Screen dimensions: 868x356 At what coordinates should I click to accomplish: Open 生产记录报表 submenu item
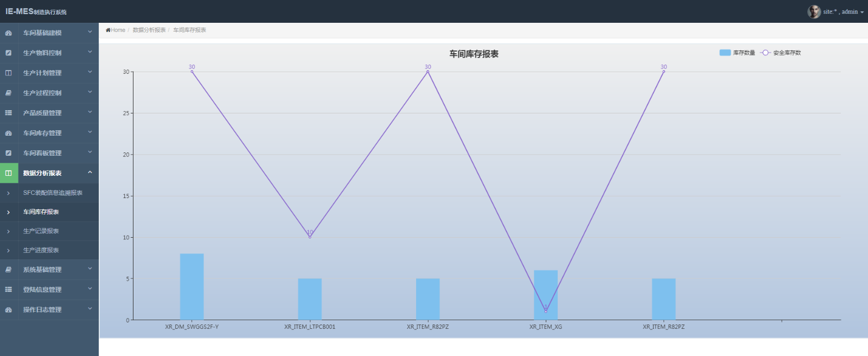(41, 231)
